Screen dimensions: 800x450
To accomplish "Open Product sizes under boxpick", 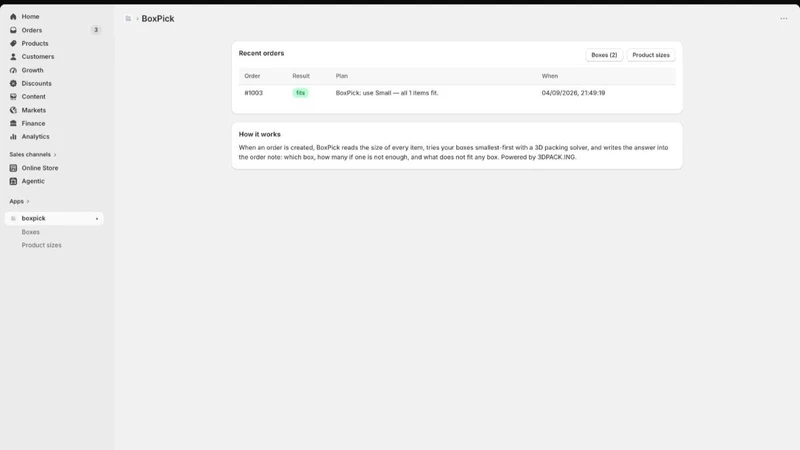I will 41,245.
